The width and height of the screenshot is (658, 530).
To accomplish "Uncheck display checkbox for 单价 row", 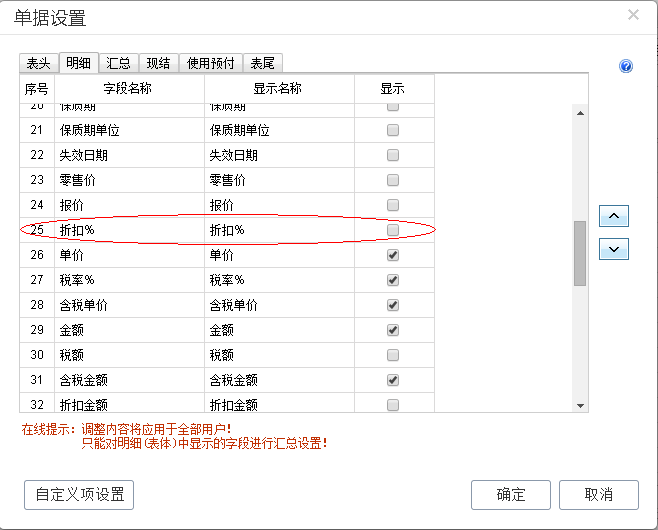I will coord(393,256).
